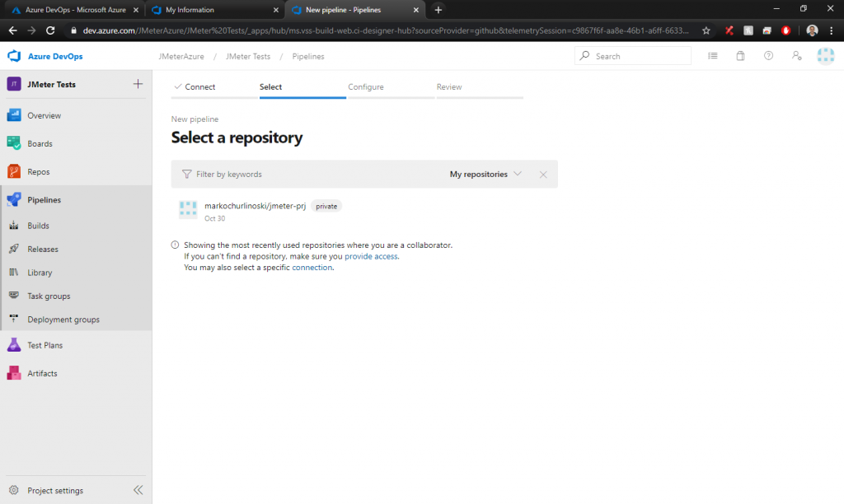
Task: Click Pipelines breadcrumb
Action: [308, 56]
